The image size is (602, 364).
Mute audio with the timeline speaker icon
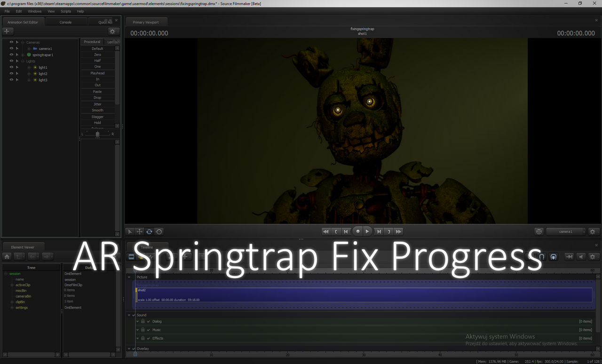[581, 256]
